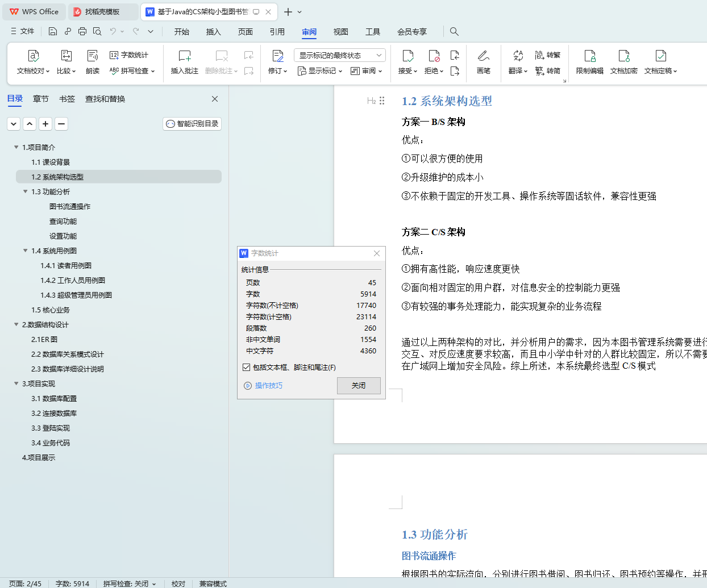Click the minus button in outline pane

click(x=61, y=123)
